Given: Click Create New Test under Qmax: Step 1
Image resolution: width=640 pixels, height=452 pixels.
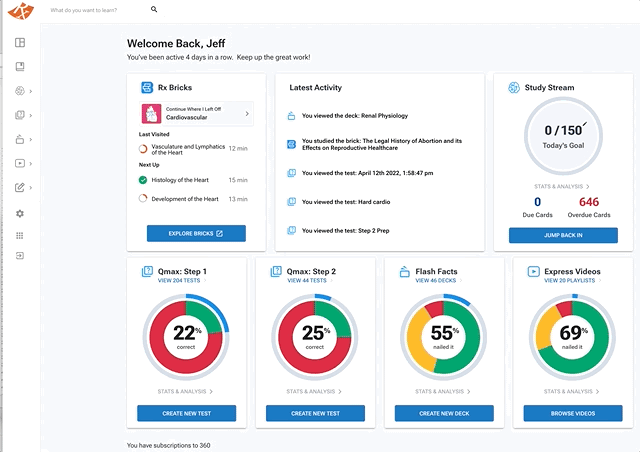Looking at the screenshot, I should 187,413.
